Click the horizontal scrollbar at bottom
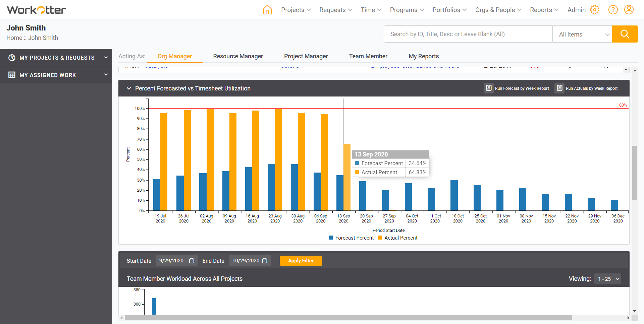Viewport: 644px width, 324px height. [348, 318]
